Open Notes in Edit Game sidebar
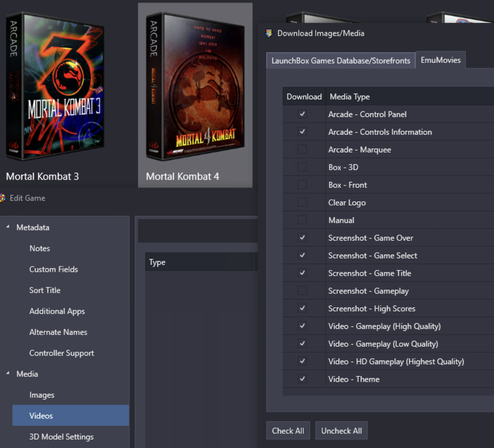Viewport: 494px width, 448px height. [40, 249]
